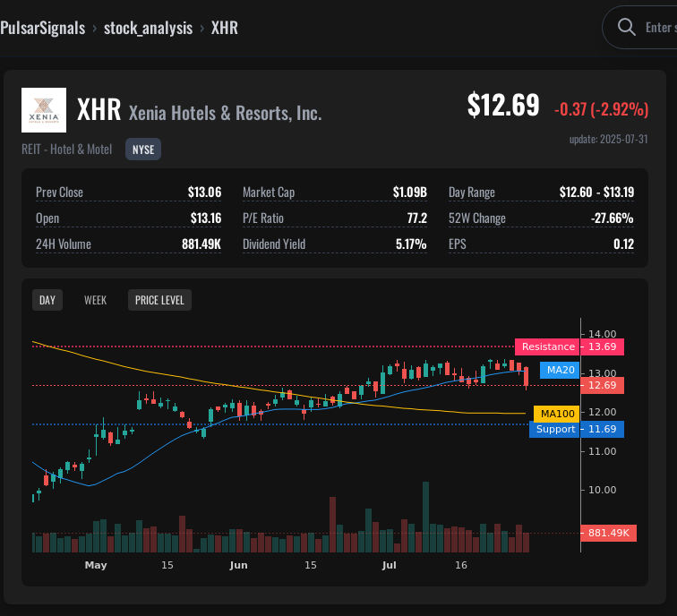The height and width of the screenshot is (616, 677).
Task: Click the 10.00 price axis label
Action: [x=603, y=490]
